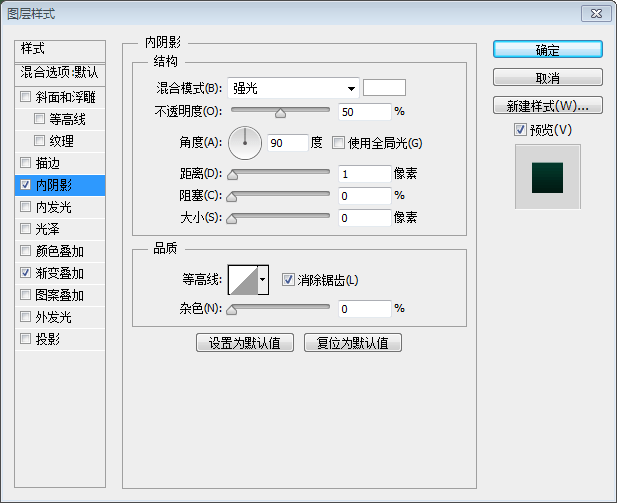Click the 取消 button
The image size is (617, 503).
click(x=547, y=78)
